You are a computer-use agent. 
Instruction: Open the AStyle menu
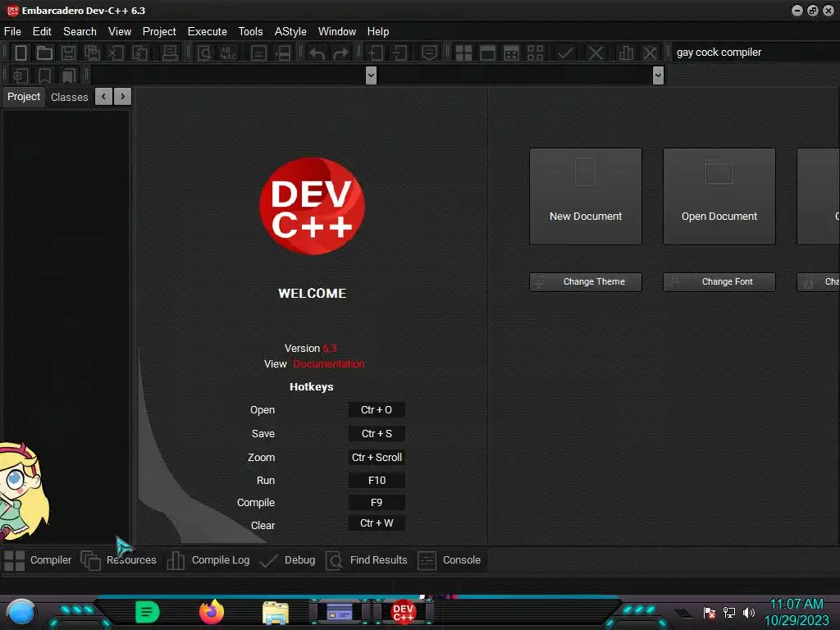click(290, 32)
